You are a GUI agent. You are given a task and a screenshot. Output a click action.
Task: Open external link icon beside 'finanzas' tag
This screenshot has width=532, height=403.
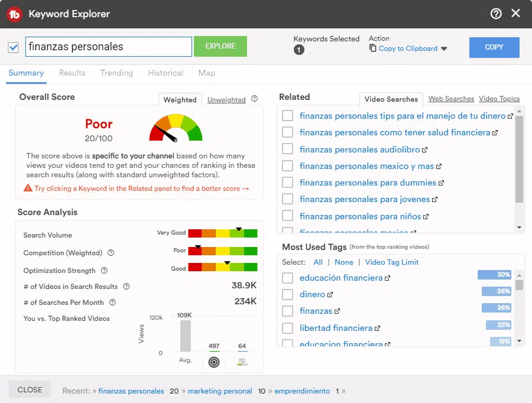337,311
